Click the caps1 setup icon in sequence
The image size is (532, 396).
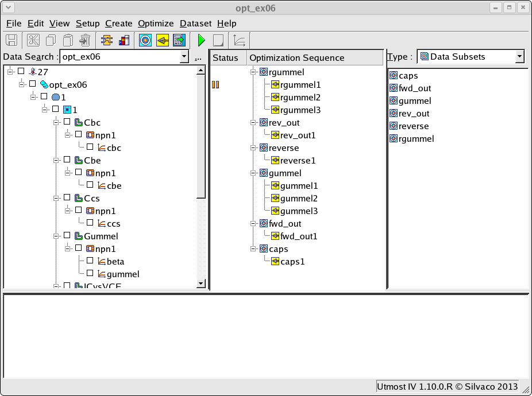[275, 261]
